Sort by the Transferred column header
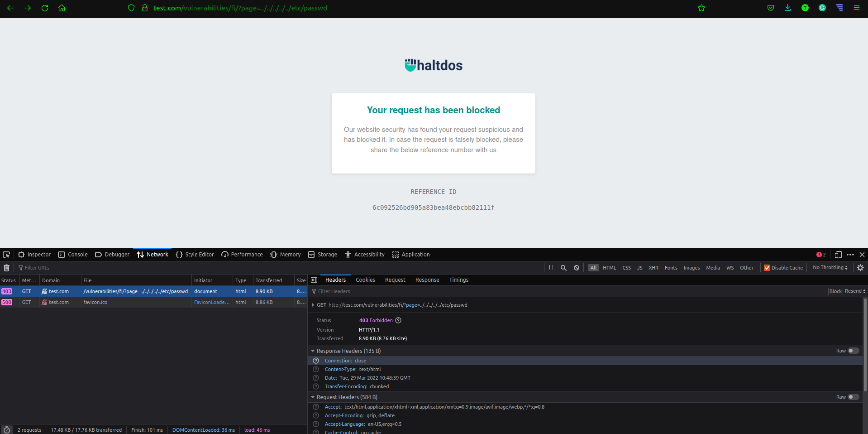The image size is (868, 434). (x=274, y=280)
